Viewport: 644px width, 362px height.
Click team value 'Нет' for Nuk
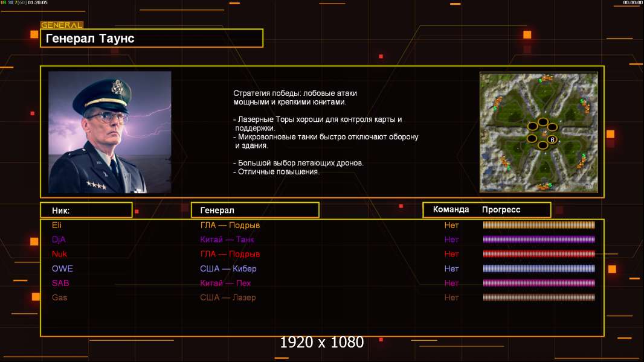pos(451,254)
